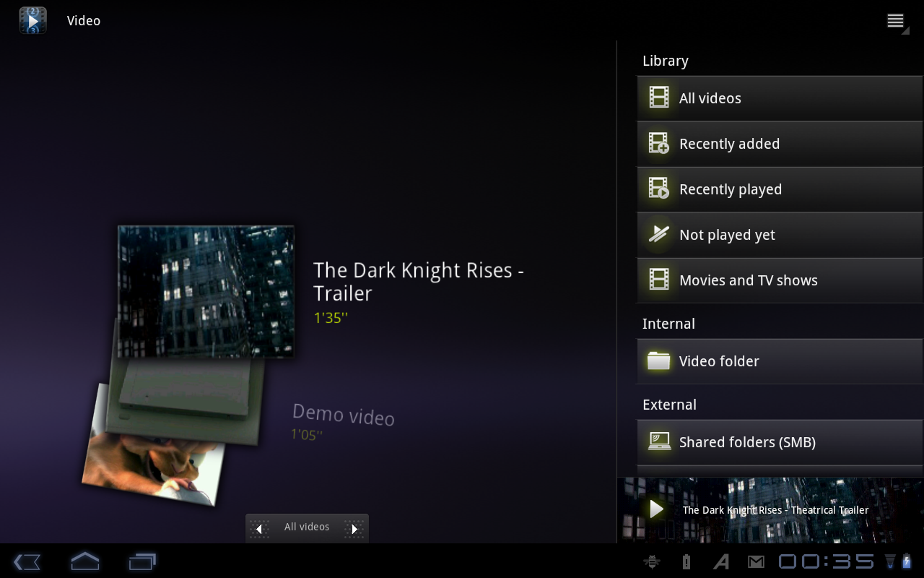
Task: Click the All videos category label
Action: tap(307, 527)
